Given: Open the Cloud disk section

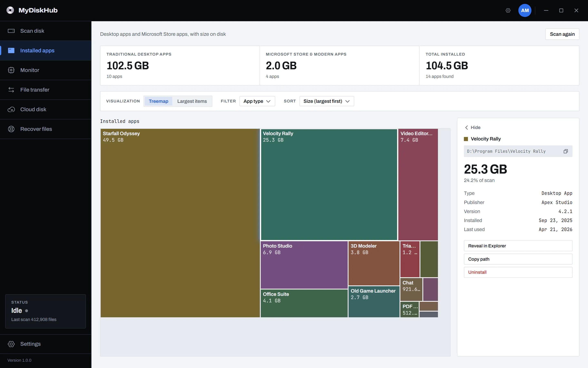Looking at the screenshot, I should point(46,110).
